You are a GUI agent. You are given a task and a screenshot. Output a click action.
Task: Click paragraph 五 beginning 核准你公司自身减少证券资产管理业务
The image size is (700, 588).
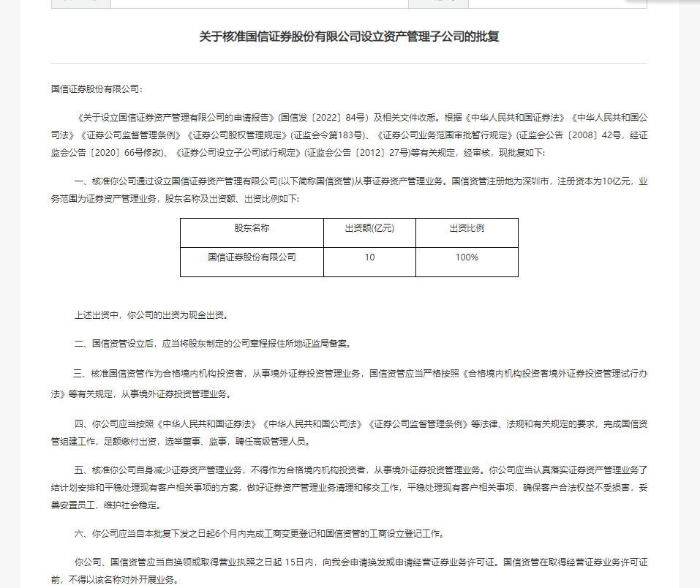(349, 488)
